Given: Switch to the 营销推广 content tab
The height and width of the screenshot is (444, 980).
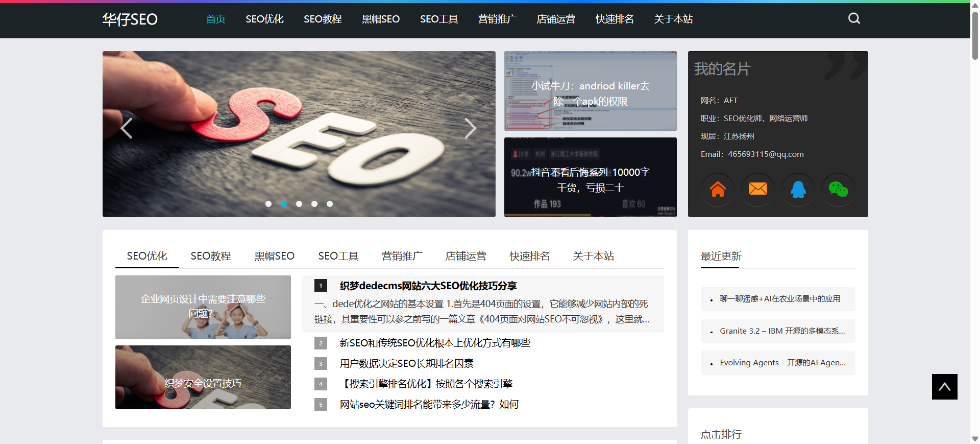Looking at the screenshot, I should [402, 256].
